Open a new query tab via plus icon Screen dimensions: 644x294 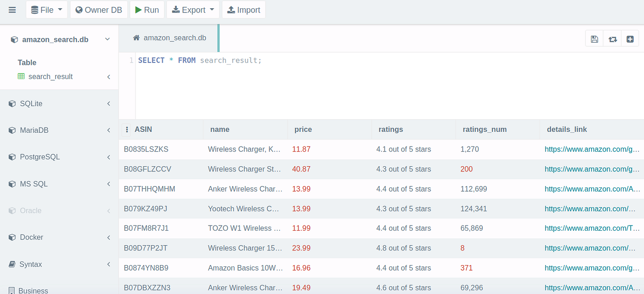point(630,38)
